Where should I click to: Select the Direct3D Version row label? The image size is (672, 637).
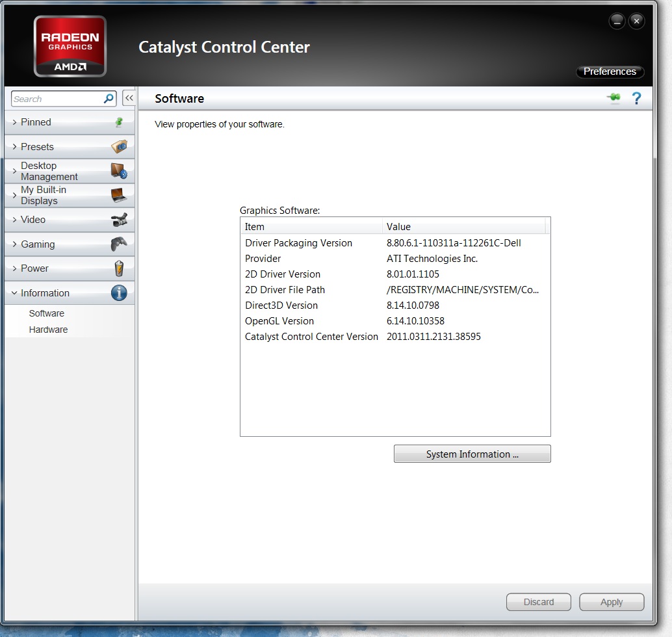pos(281,305)
